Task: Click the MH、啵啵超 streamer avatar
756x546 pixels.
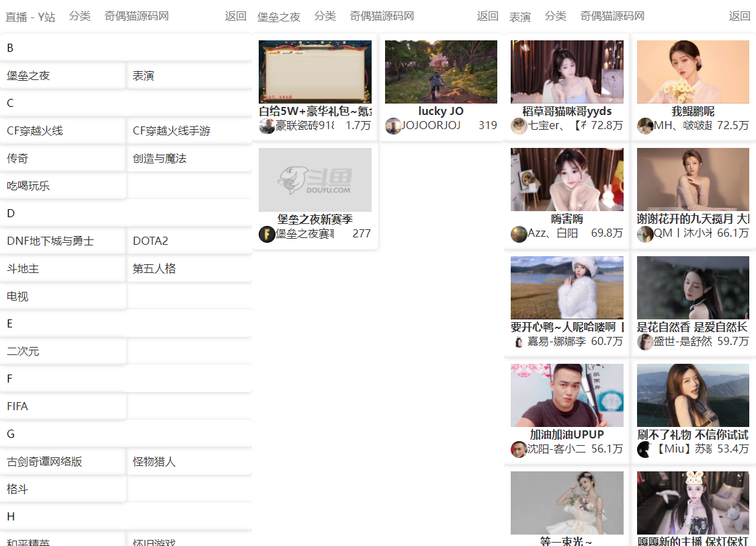Action: (x=645, y=126)
